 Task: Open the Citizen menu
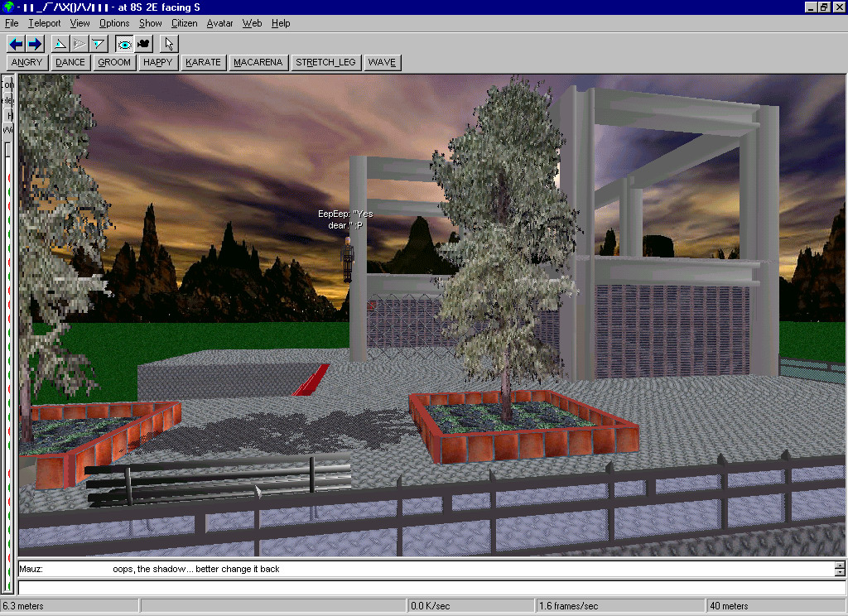(184, 23)
